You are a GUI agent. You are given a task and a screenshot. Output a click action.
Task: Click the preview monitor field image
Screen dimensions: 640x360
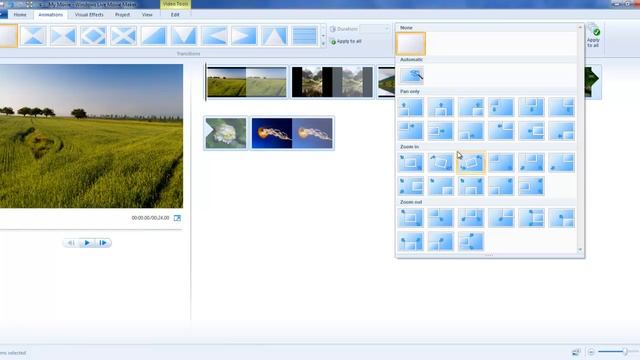pyautogui.click(x=91, y=136)
